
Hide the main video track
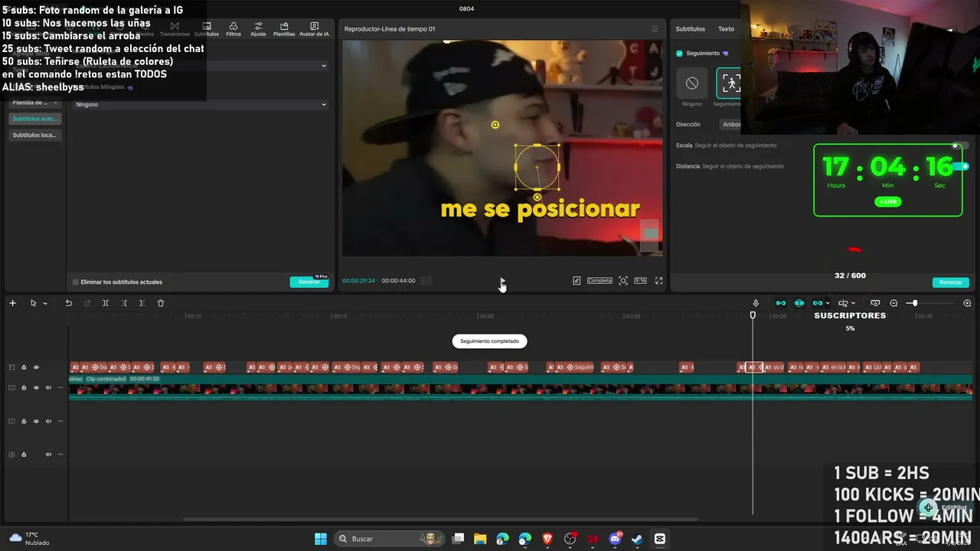(36, 388)
